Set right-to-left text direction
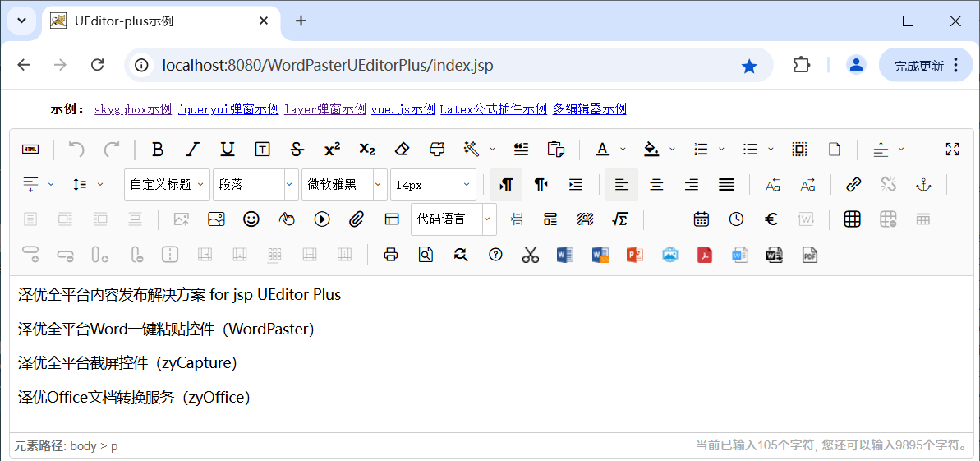 pos(541,185)
